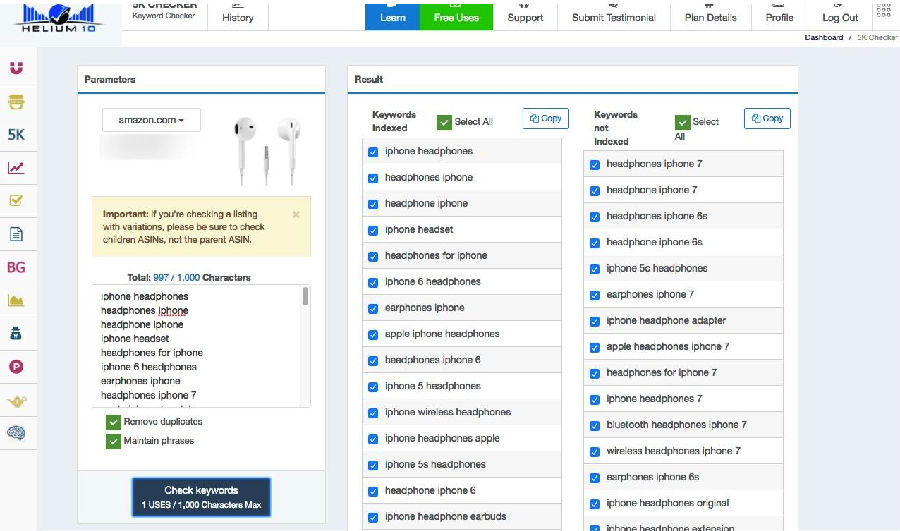
Task: Click the Check keywords button
Action: click(201, 497)
